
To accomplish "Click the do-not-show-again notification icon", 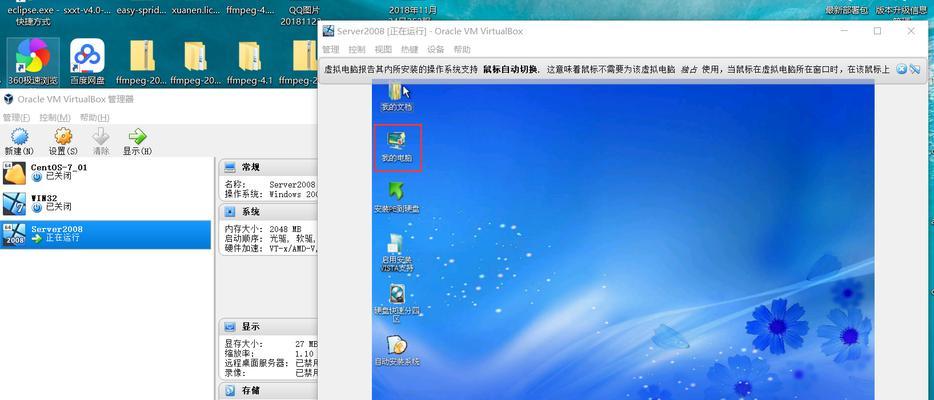I will tap(914, 70).
